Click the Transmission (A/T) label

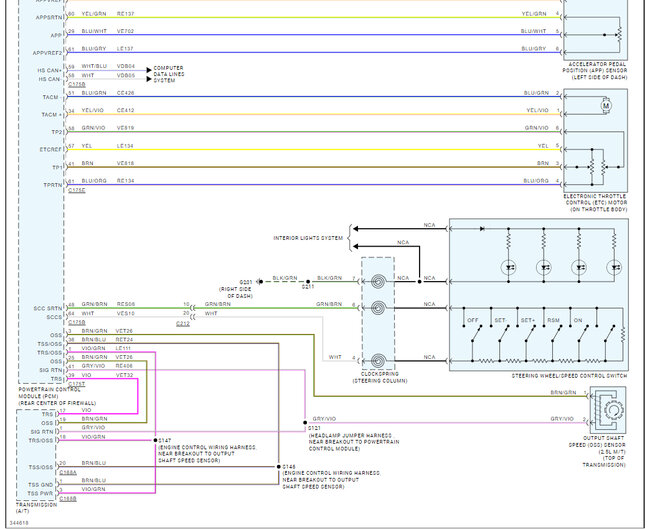click(30, 508)
